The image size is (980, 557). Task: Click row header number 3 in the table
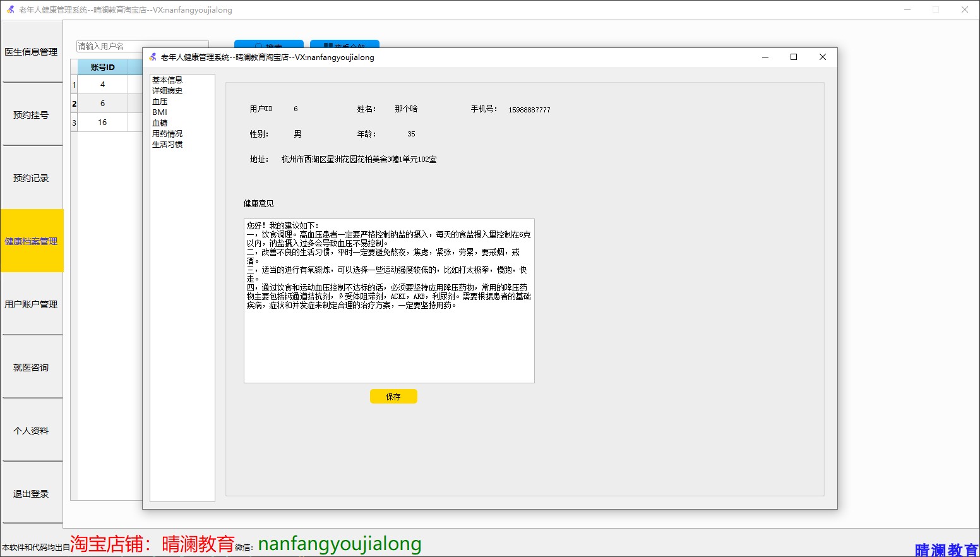[x=74, y=123]
